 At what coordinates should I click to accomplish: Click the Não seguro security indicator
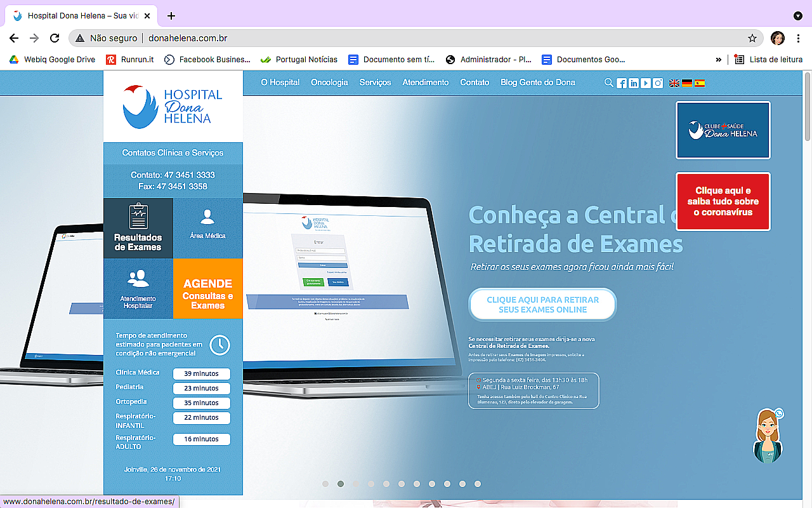106,38
